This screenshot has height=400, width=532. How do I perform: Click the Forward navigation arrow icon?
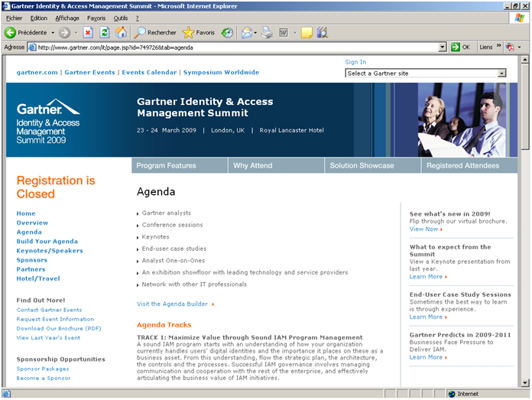coord(64,33)
